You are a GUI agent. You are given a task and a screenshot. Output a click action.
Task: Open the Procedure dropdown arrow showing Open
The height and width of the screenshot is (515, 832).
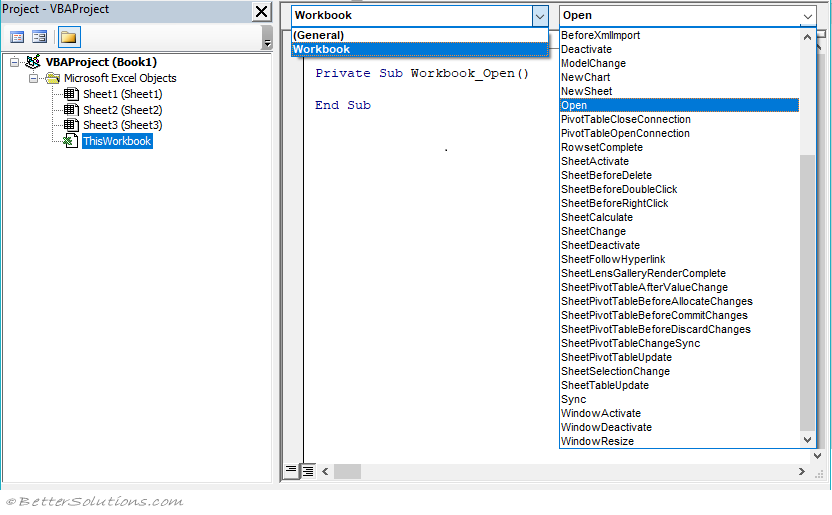pos(808,16)
